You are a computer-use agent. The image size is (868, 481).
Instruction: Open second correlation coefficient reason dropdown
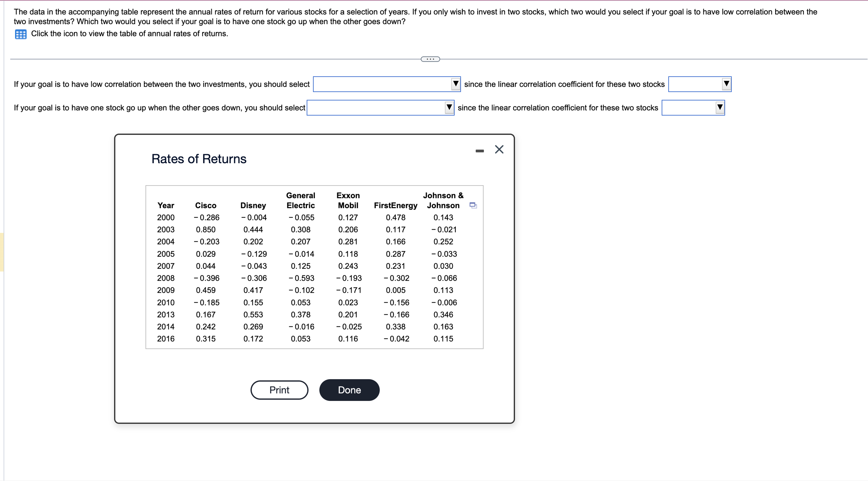pyautogui.click(x=693, y=108)
